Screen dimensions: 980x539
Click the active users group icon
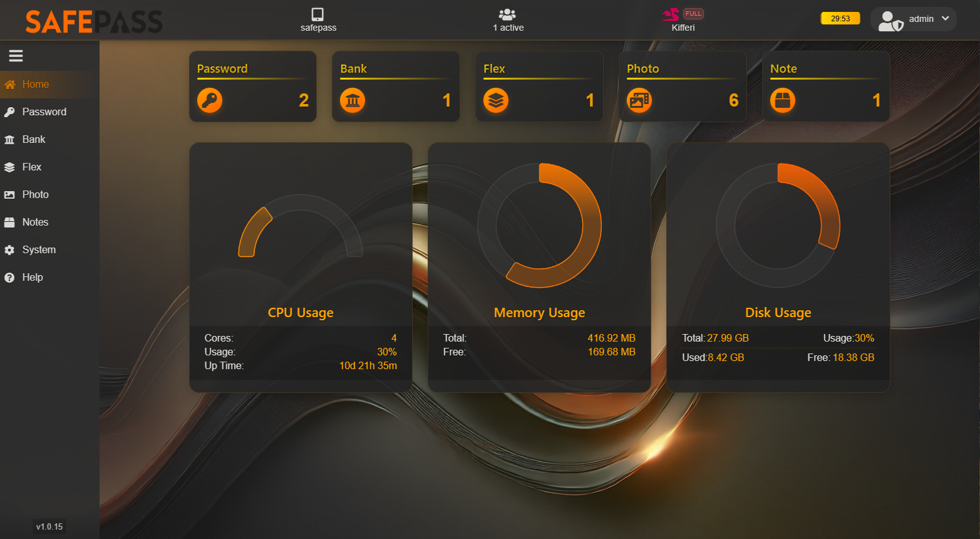[507, 14]
